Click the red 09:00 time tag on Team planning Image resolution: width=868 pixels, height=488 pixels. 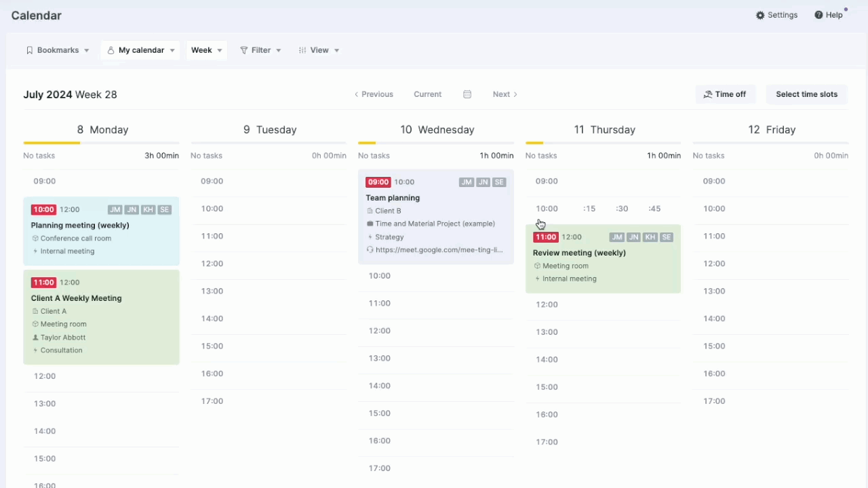(378, 182)
